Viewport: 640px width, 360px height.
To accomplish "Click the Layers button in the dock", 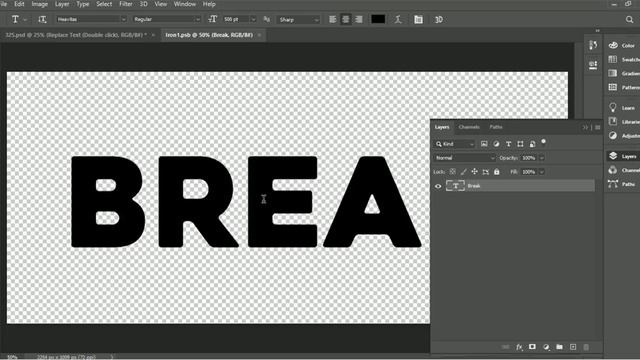I will pos(623,156).
